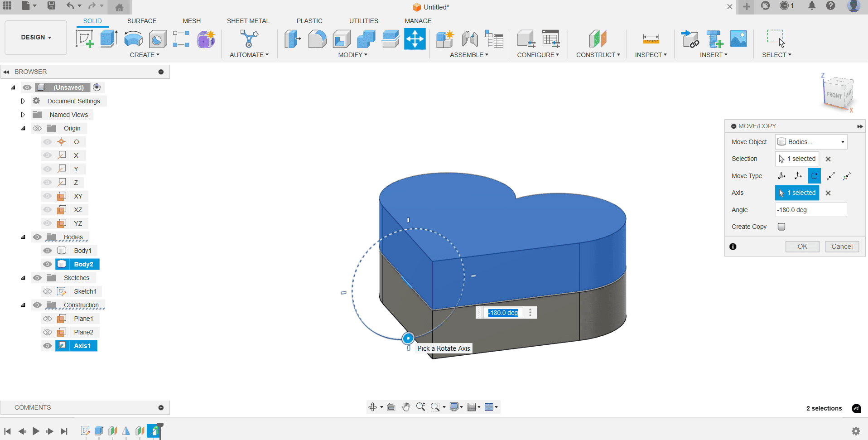Image resolution: width=868 pixels, height=440 pixels.
Task: Clear the Axis selection with its X
Action: pos(828,193)
